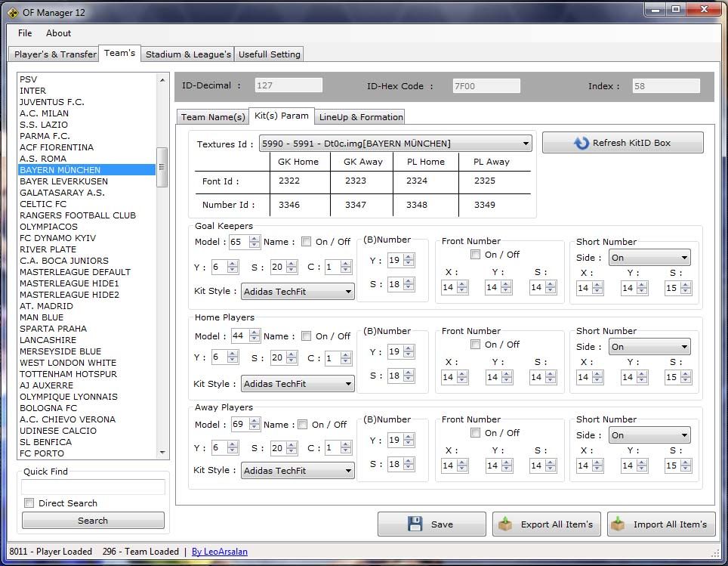The image size is (728, 566).
Task: Click the Import All Item's box icon
Action: (619, 524)
